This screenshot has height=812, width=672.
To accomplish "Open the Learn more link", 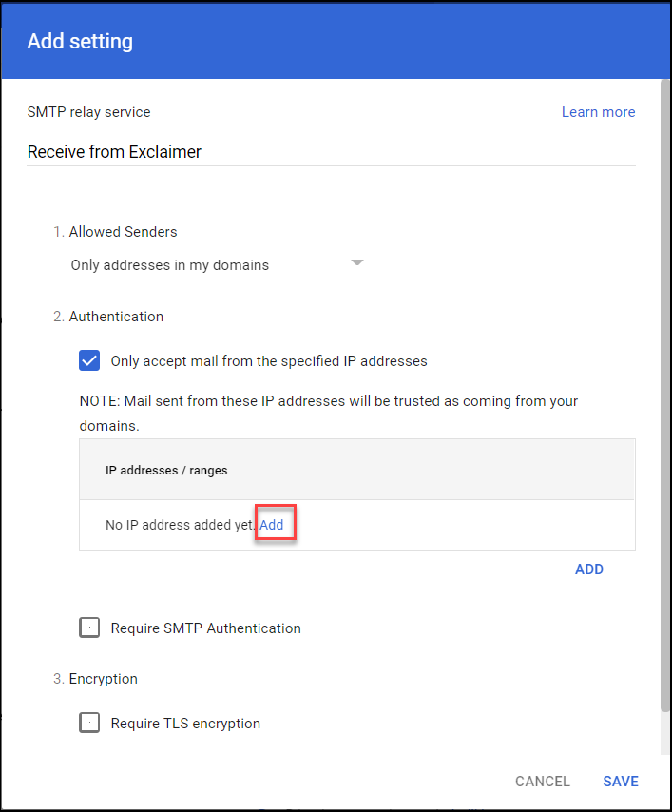I will 598,112.
